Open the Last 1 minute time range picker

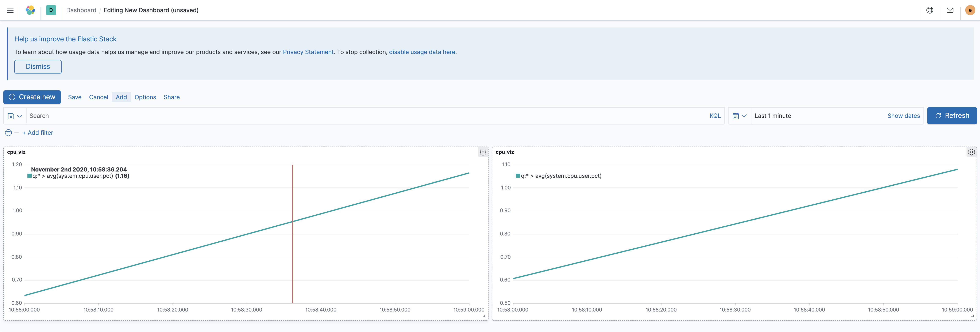pyautogui.click(x=773, y=115)
